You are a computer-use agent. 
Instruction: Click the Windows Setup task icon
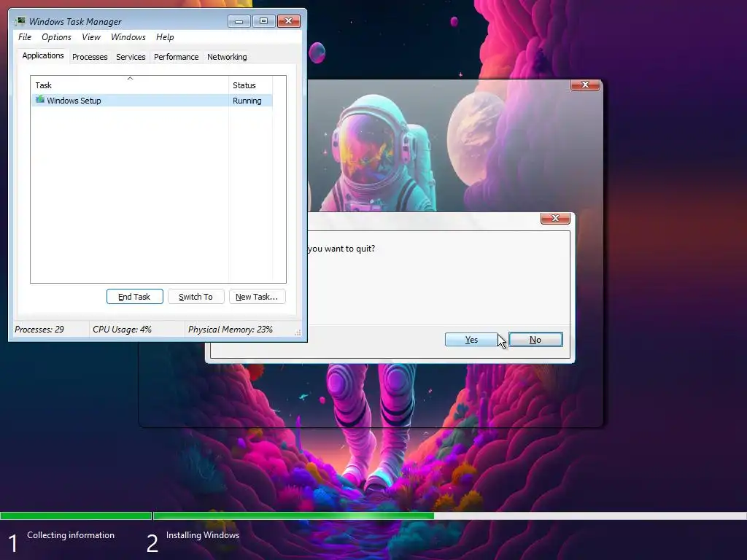coord(40,100)
